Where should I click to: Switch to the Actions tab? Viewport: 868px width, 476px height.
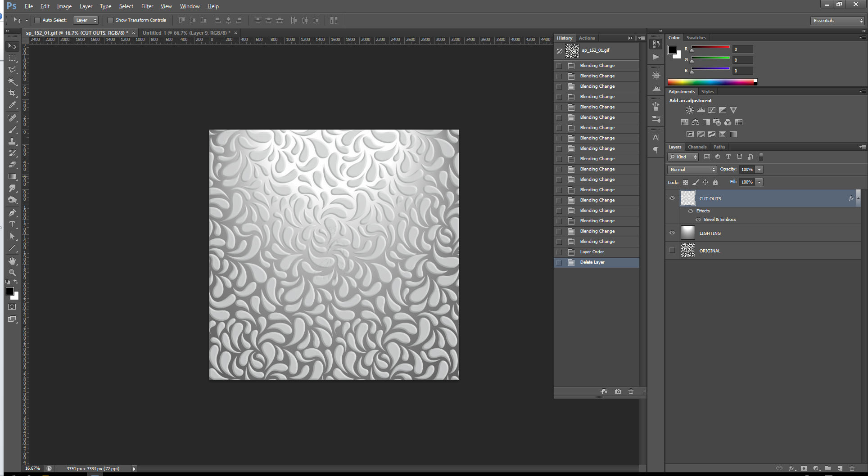click(587, 38)
